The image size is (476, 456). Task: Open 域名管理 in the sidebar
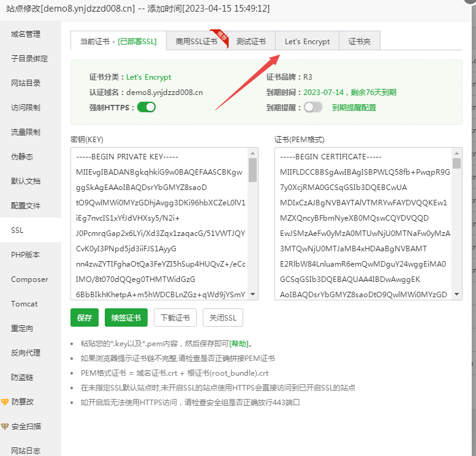[x=26, y=34]
